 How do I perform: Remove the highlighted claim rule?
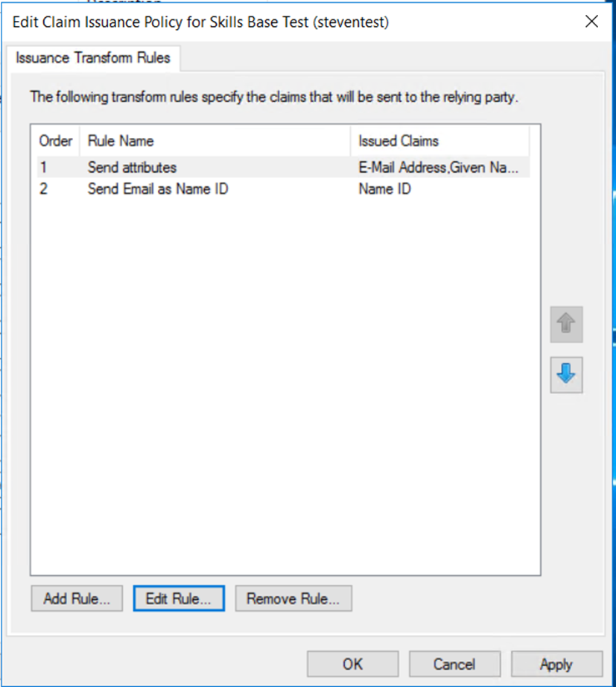coord(293,598)
